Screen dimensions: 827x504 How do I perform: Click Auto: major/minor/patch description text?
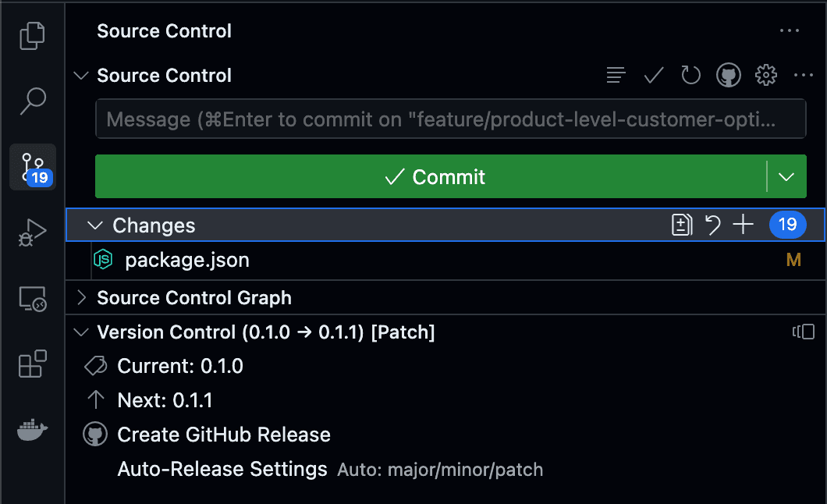440,470
